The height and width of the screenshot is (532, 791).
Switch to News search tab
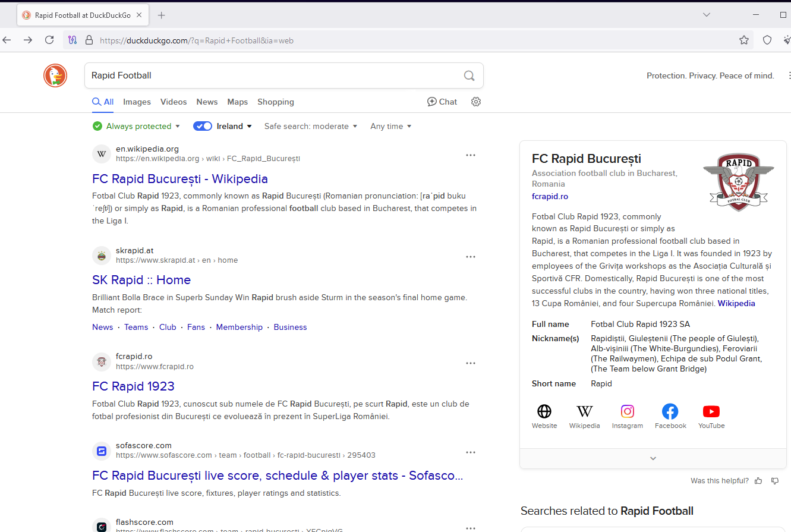coord(207,102)
